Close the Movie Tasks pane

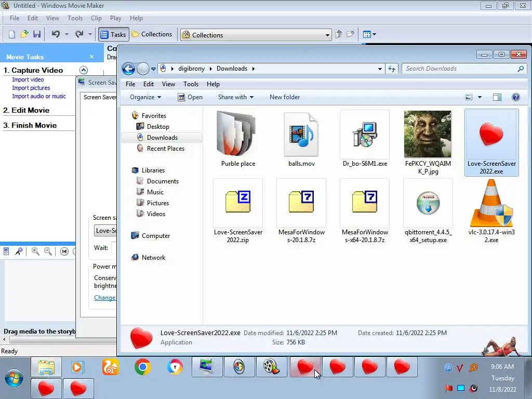pos(91,57)
